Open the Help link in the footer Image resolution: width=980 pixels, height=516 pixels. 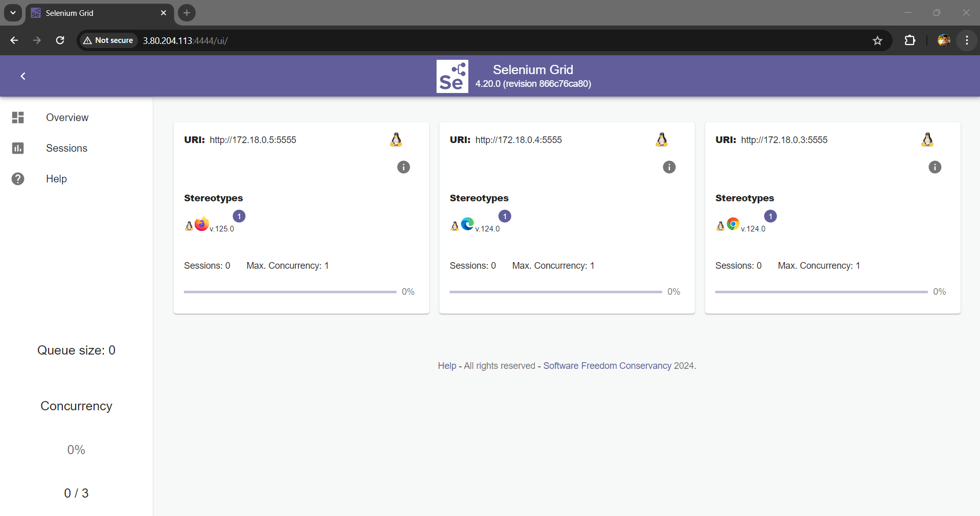pos(447,366)
